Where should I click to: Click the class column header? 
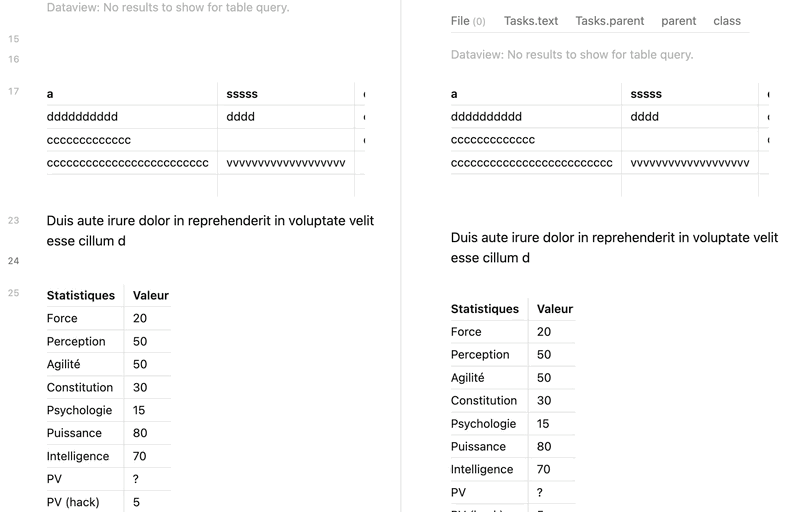click(x=727, y=21)
